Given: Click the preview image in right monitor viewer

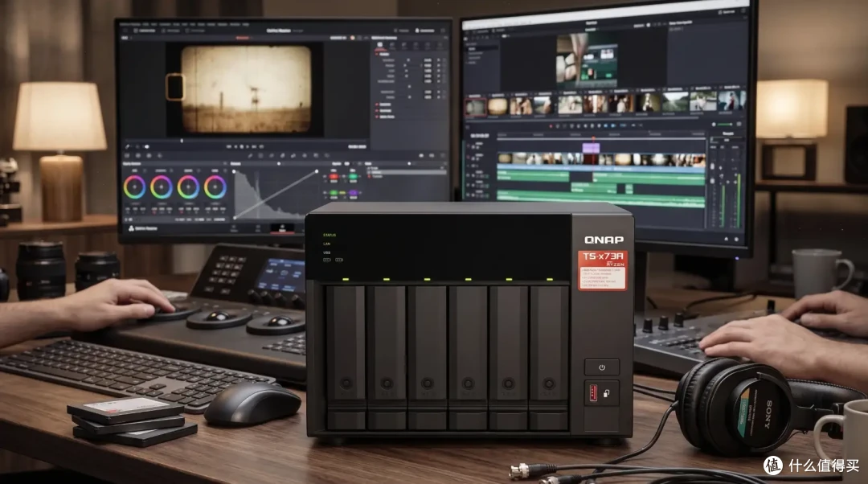Looking at the screenshot, I should (586, 59).
